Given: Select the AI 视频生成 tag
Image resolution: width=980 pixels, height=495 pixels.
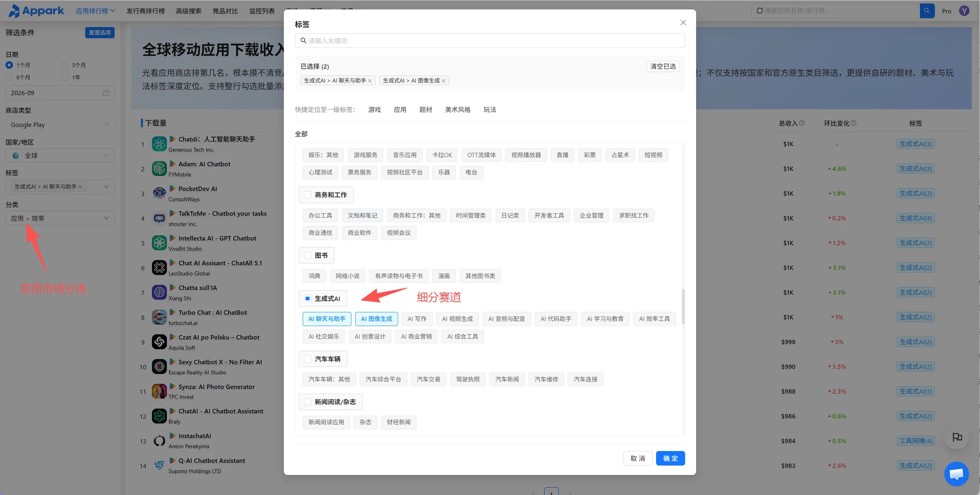Looking at the screenshot, I should (x=457, y=319).
